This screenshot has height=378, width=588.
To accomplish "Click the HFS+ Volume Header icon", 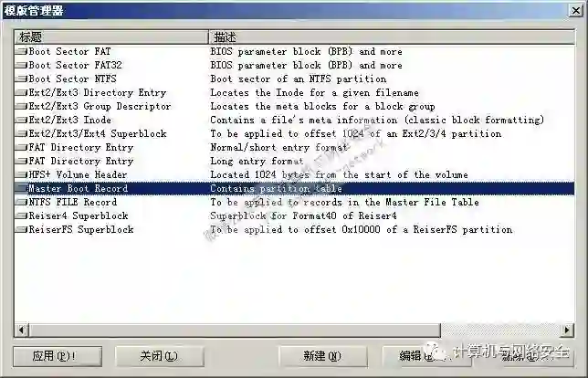I will (x=21, y=174).
